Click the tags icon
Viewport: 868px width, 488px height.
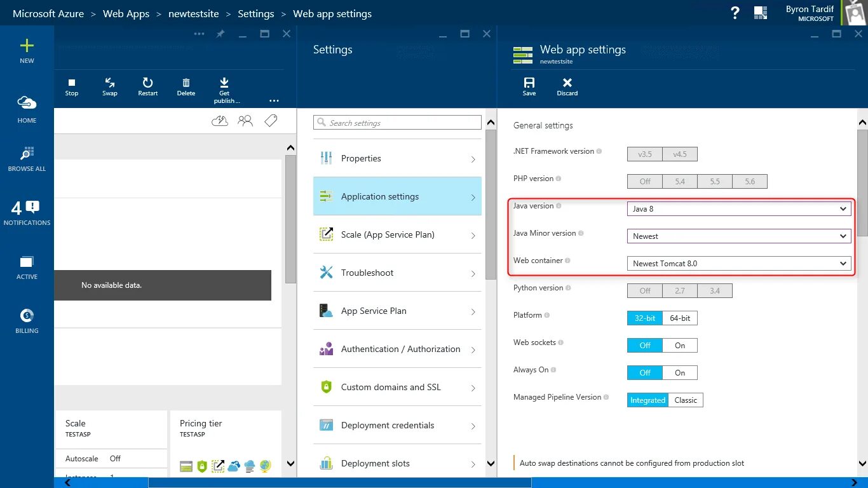coord(271,121)
